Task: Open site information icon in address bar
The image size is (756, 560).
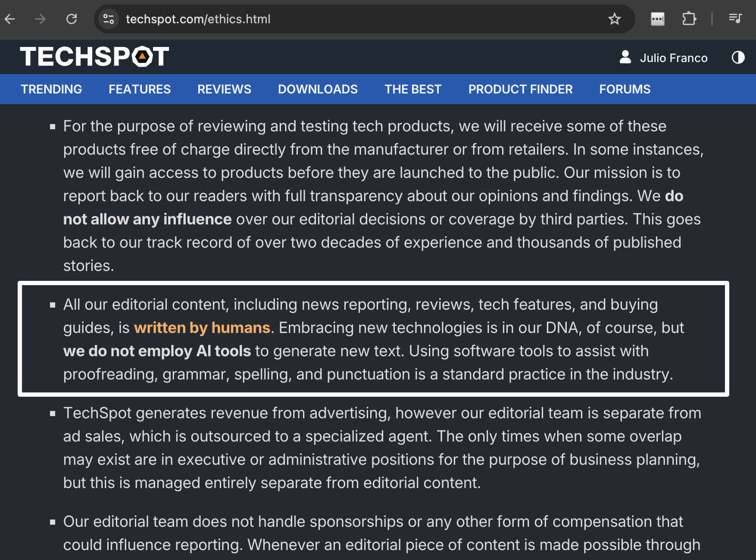Action: coord(109,19)
